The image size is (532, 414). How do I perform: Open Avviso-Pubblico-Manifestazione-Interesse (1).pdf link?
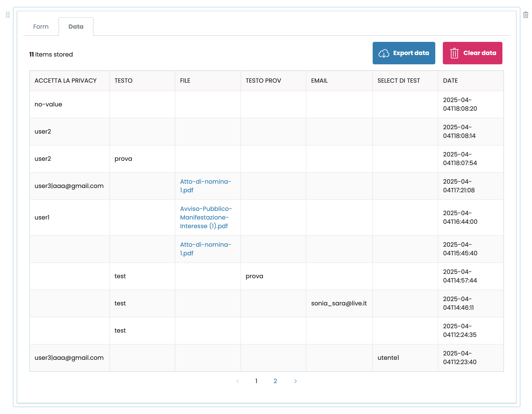point(206,217)
